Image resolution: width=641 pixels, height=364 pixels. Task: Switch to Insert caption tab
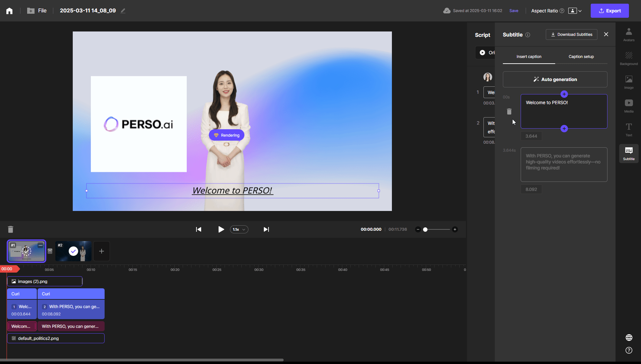coord(529,57)
